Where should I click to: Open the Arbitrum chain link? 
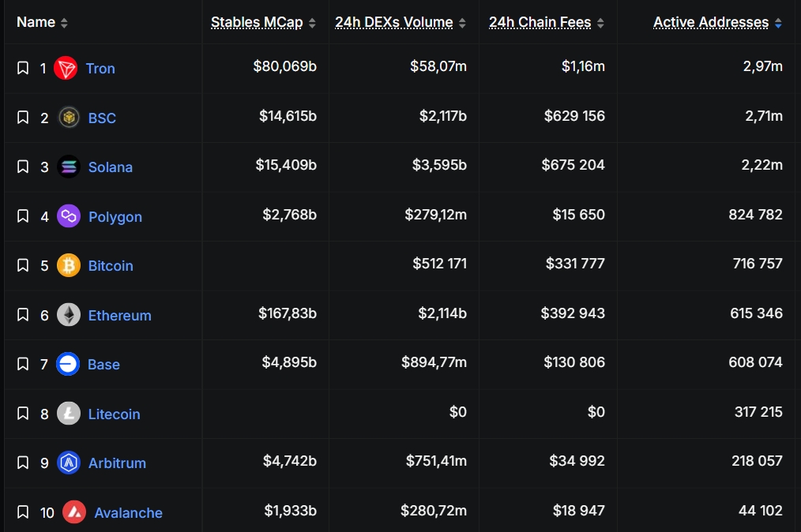click(x=117, y=463)
